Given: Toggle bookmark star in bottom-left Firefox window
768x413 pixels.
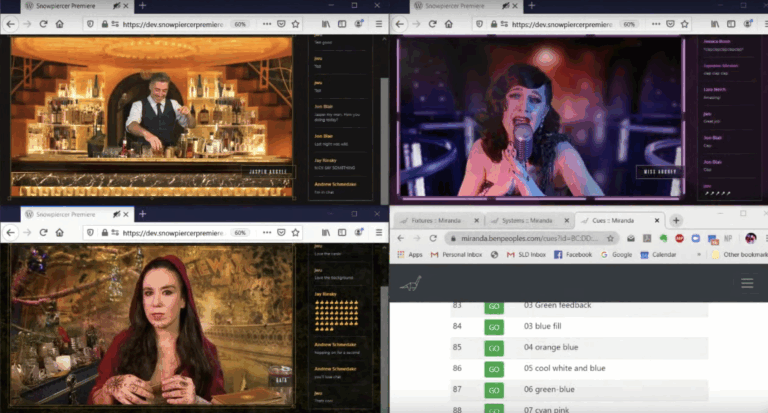Looking at the screenshot, I should click(x=296, y=232).
